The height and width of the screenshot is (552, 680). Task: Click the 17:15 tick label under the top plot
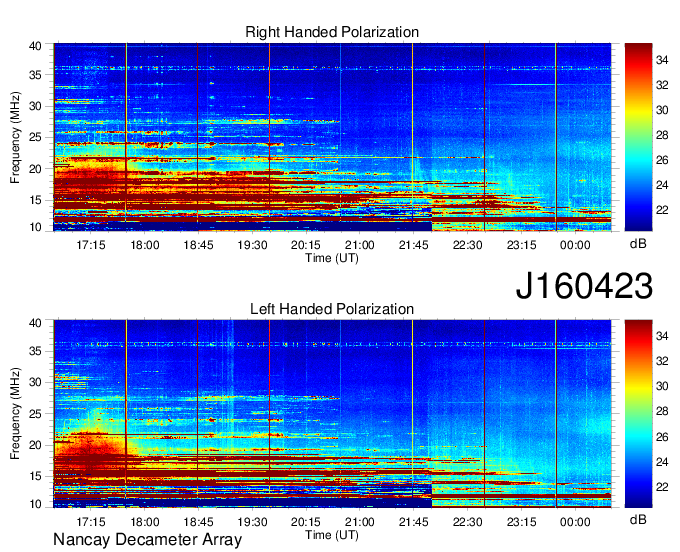91,245
